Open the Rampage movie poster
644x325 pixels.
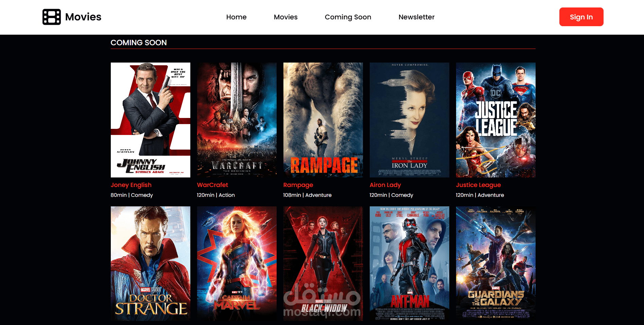(x=323, y=120)
